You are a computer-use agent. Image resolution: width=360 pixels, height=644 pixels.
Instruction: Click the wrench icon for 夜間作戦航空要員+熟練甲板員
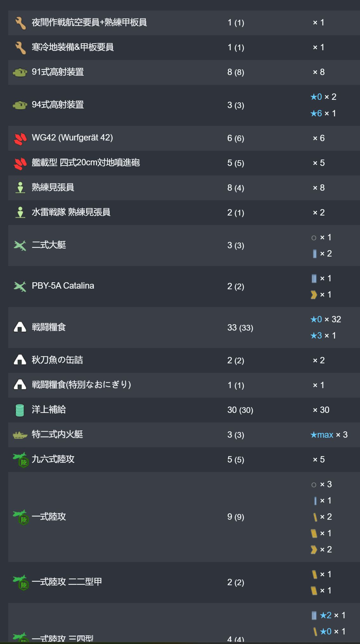tap(20, 23)
